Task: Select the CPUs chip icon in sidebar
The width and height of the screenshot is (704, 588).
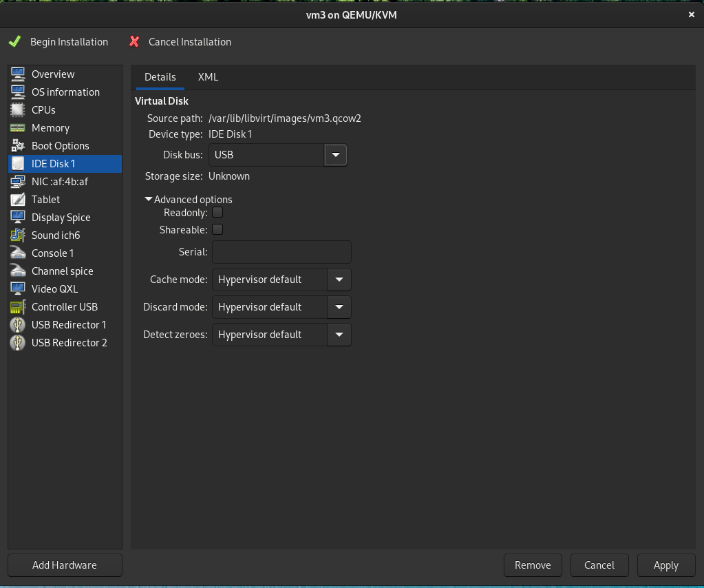Action: tap(19, 110)
